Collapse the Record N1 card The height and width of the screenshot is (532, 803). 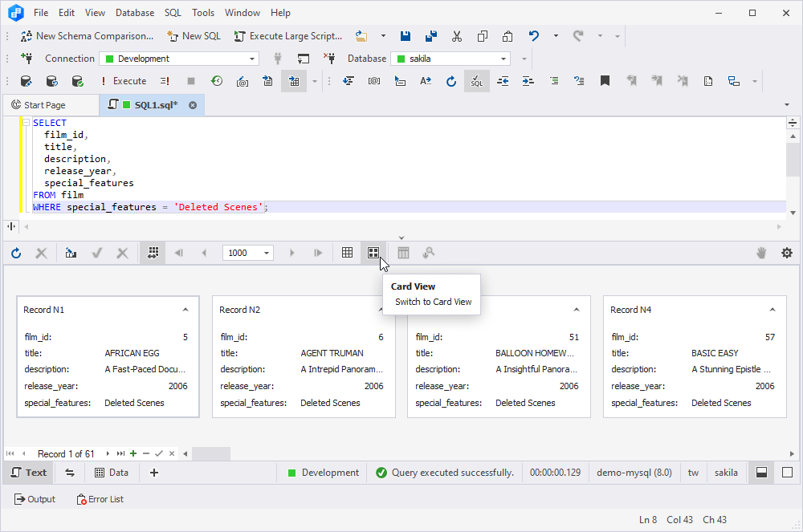pyautogui.click(x=185, y=310)
